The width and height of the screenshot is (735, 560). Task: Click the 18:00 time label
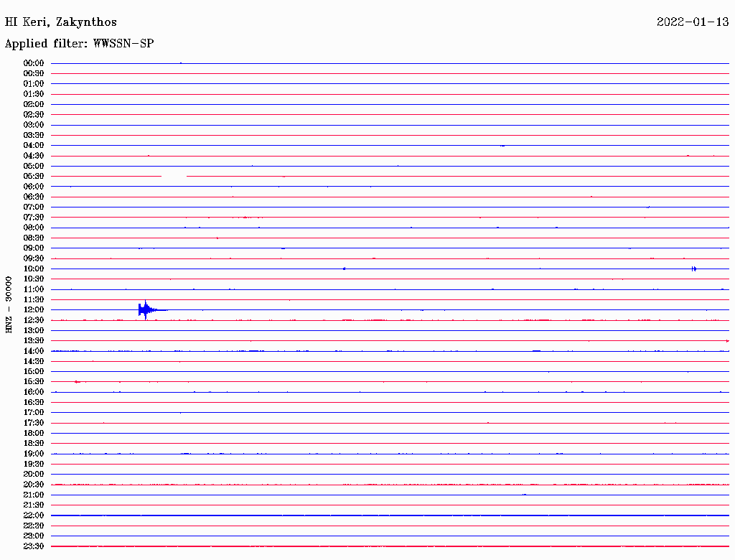click(34, 433)
